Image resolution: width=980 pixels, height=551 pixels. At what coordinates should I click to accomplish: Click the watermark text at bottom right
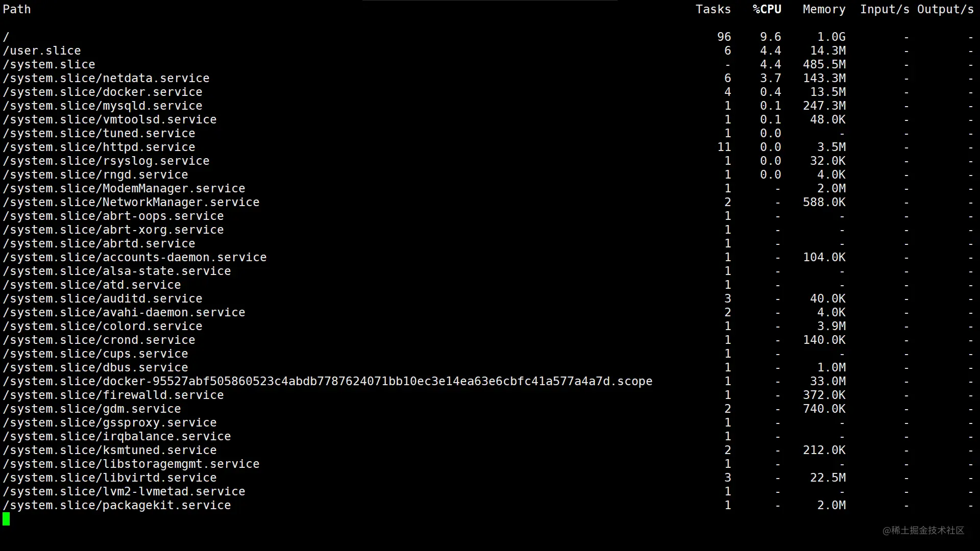tap(923, 531)
